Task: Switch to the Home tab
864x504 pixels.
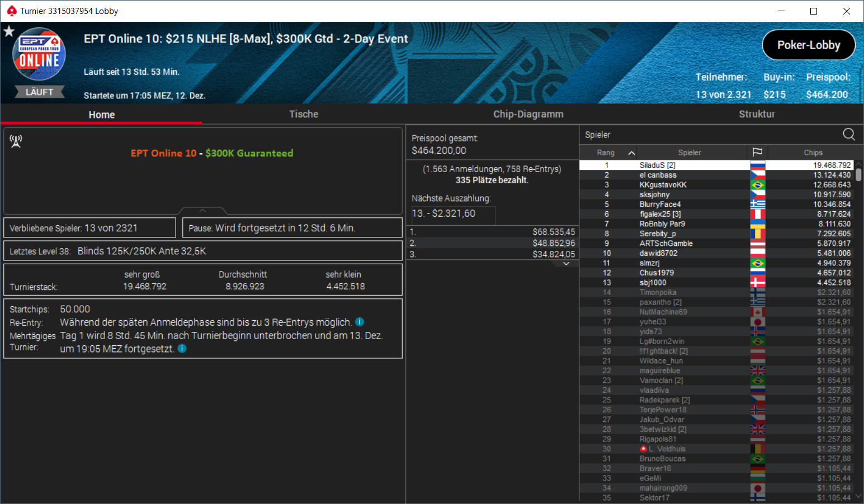Action: point(101,114)
